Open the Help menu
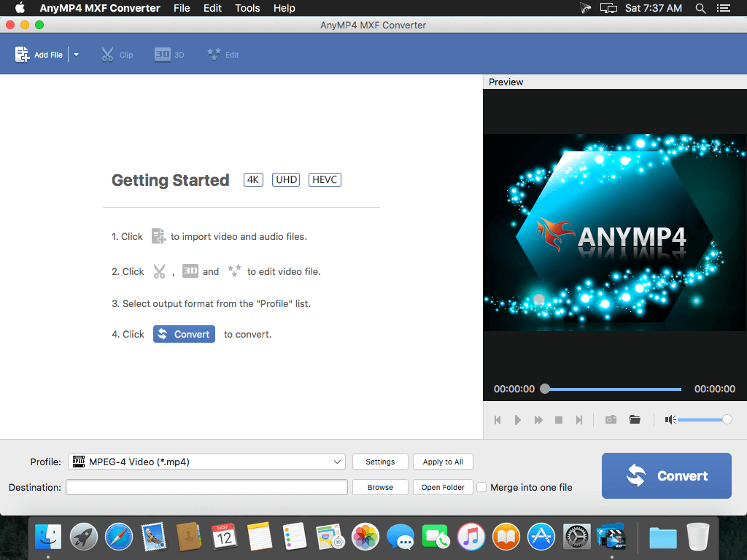The width and height of the screenshot is (747, 560). (284, 8)
